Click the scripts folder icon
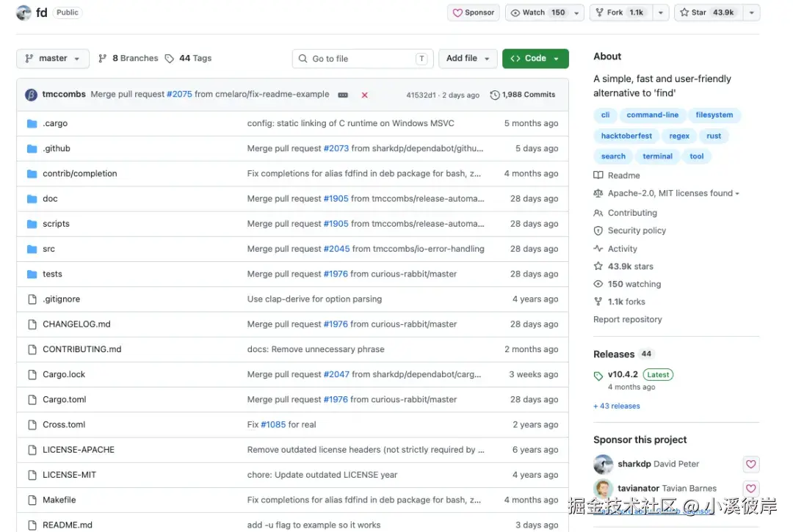793x532 pixels. 32,224
